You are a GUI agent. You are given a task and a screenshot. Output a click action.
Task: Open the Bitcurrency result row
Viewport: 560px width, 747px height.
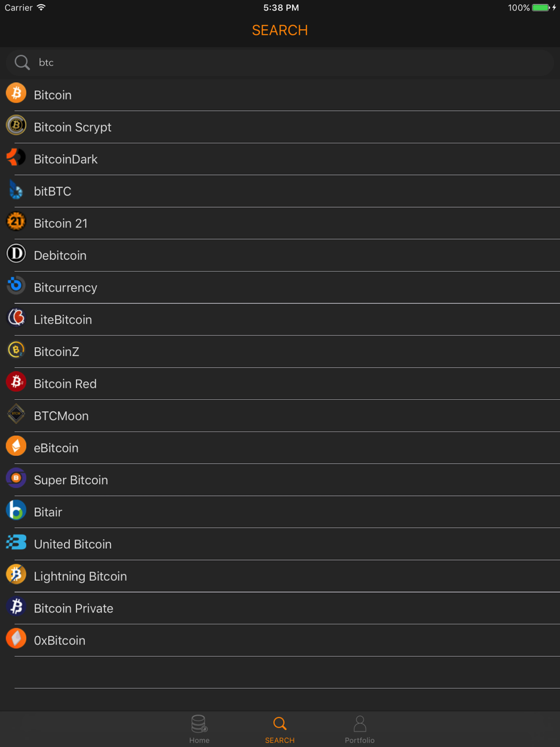[x=280, y=287]
